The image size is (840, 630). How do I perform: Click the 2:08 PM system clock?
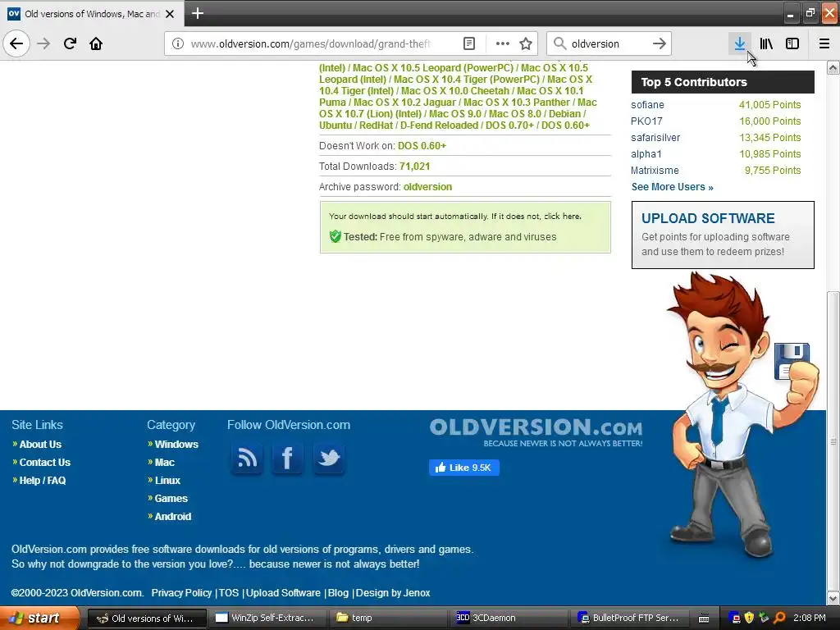(810, 619)
